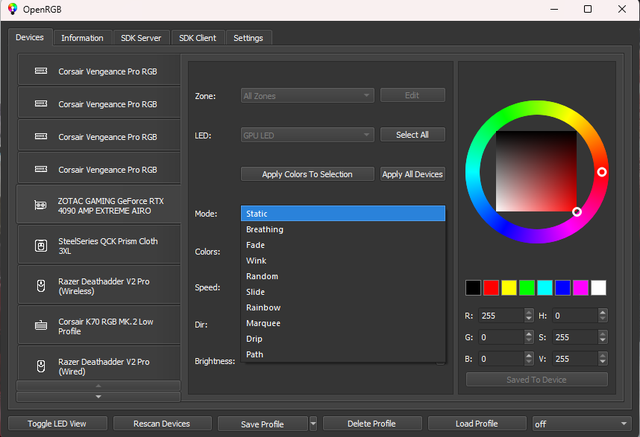The image size is (640, 437).
Task: Pick the black color swatch
Action: coord(473,288)
